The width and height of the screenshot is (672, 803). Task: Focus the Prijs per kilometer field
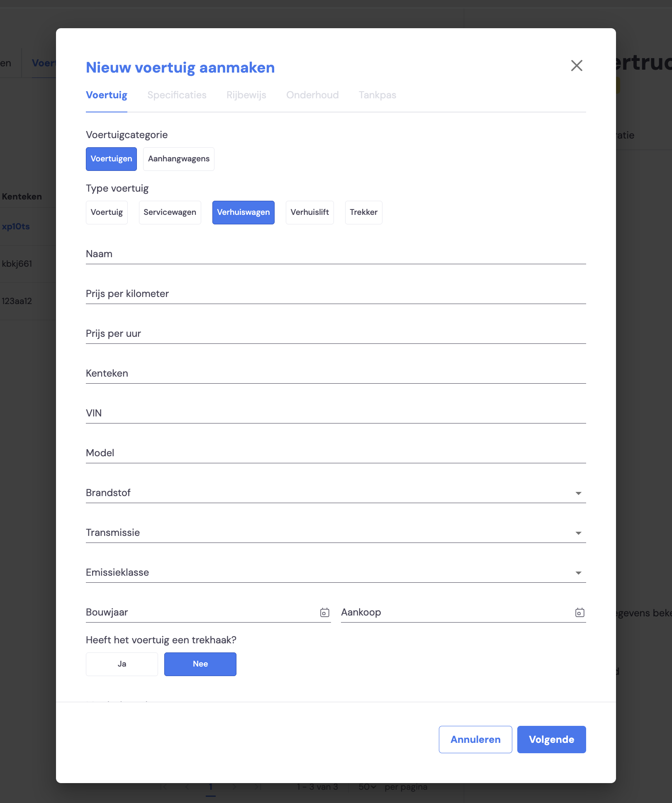[x=336, y=294]
